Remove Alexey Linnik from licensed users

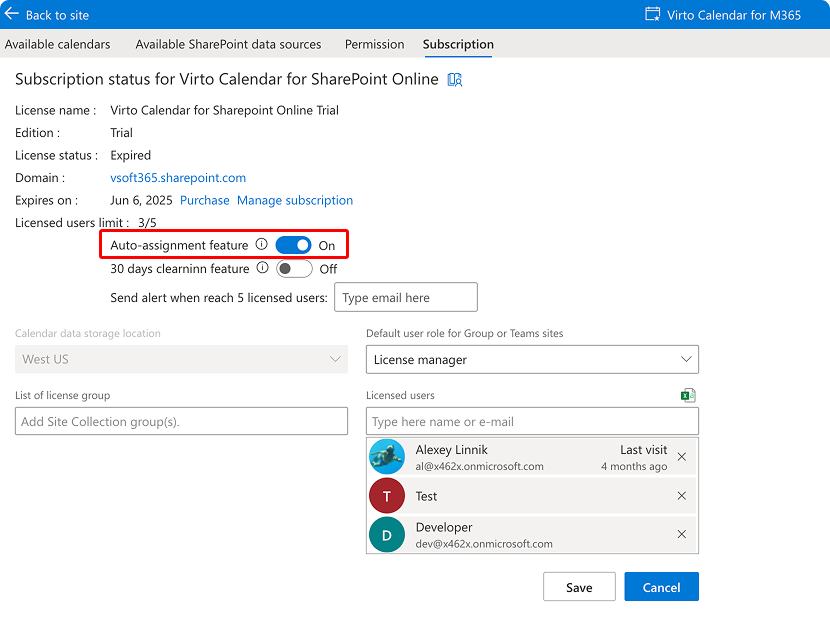[x=682, y=457]
